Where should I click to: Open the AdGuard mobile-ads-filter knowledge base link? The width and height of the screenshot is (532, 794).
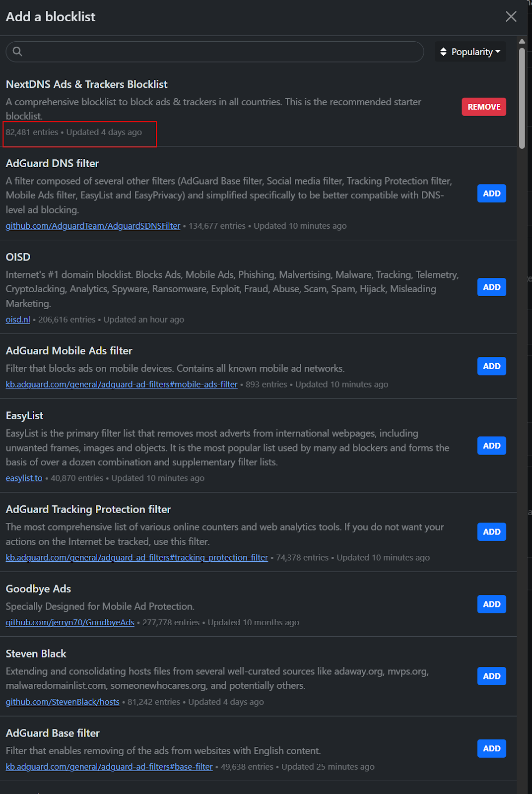[x=122, y=385]
